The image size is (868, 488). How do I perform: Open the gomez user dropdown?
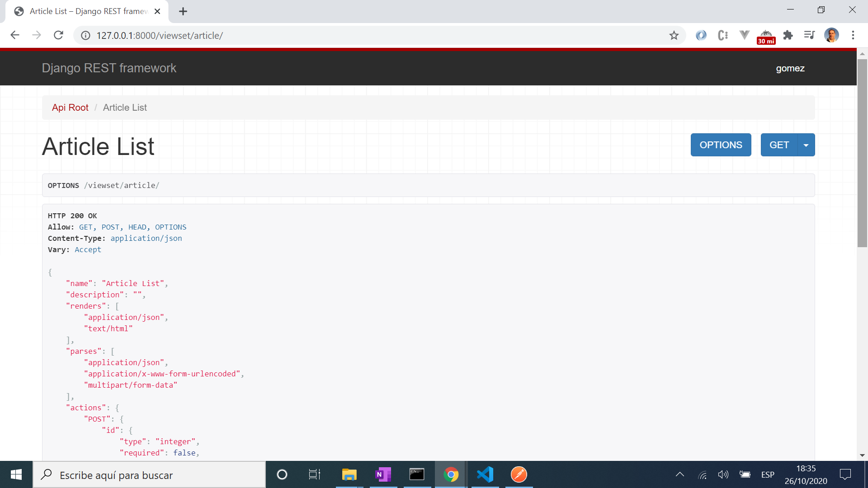point(790,68)
